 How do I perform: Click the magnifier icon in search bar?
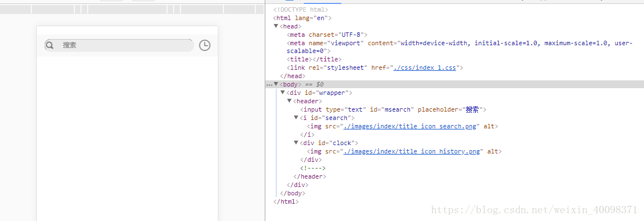pos(50,45)
